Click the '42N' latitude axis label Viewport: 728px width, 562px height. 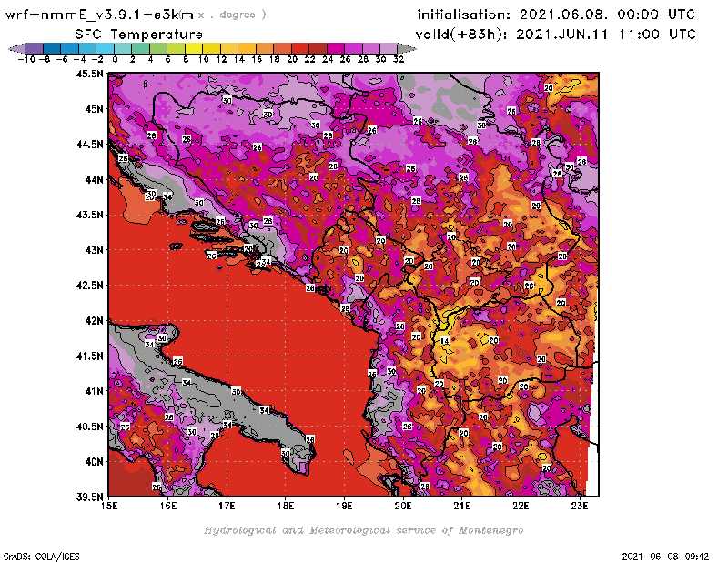coord(95,321)
